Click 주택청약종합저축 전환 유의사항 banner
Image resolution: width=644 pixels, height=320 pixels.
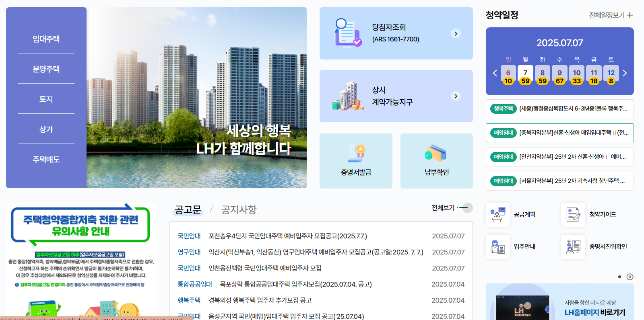pos(81,261)
